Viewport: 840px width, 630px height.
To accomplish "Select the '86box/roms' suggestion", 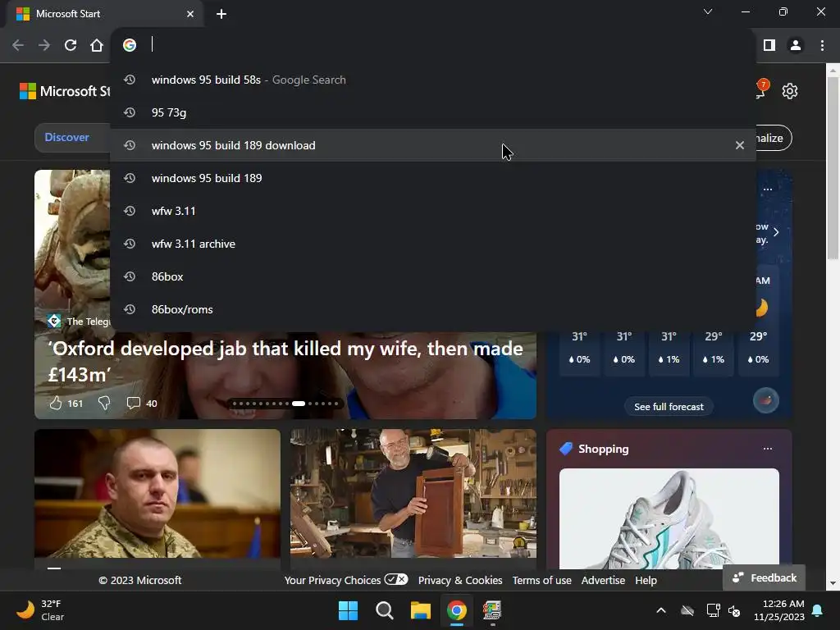I will (433, 309).
